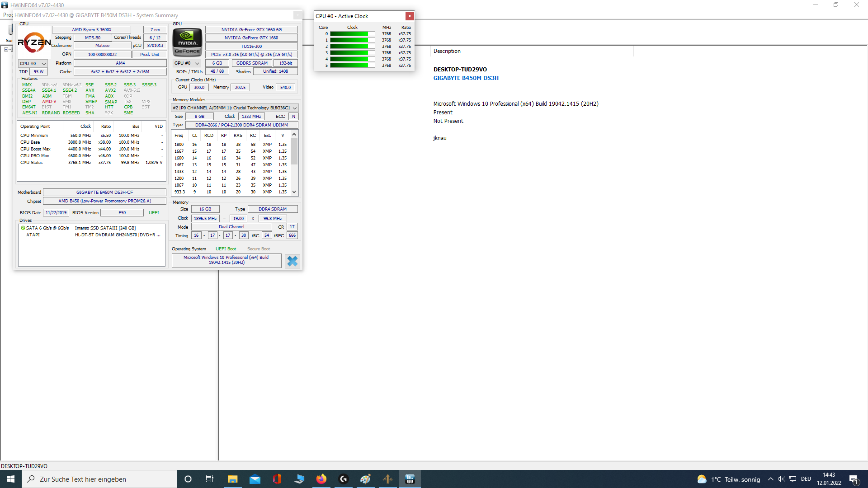
Task: Click the HWiNFO taskbar icon
Action: click(410, 479)
